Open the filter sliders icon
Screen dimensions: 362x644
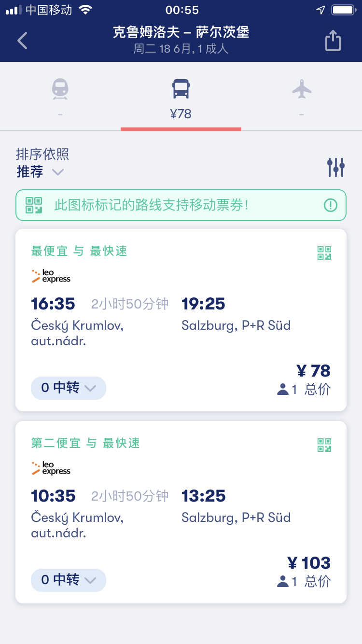336,167
